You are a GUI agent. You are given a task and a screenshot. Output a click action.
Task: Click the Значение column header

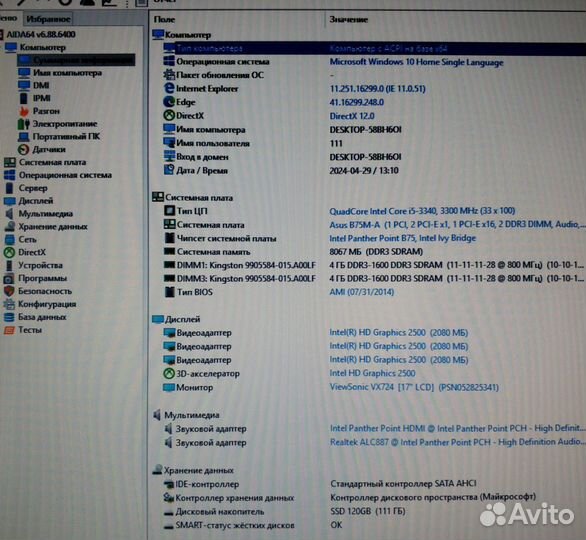(348, 19)
